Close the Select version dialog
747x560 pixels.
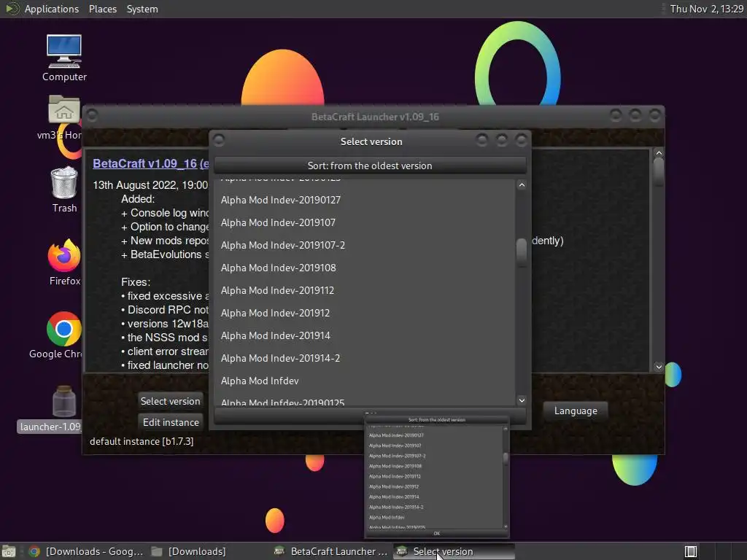tap(521, 140)
